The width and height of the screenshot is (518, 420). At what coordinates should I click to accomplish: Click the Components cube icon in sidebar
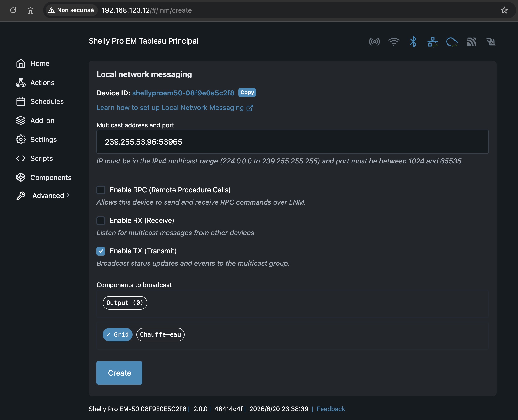tap(21, 177)
